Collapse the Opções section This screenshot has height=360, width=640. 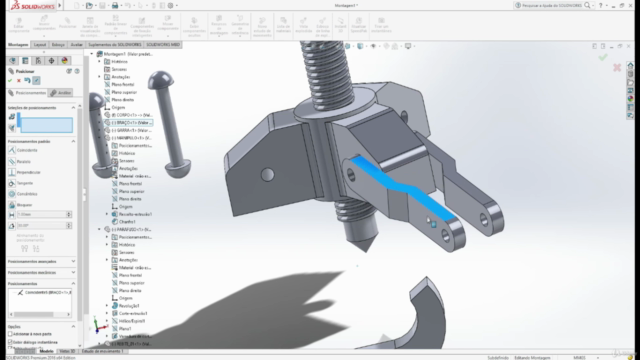[73, 327]
